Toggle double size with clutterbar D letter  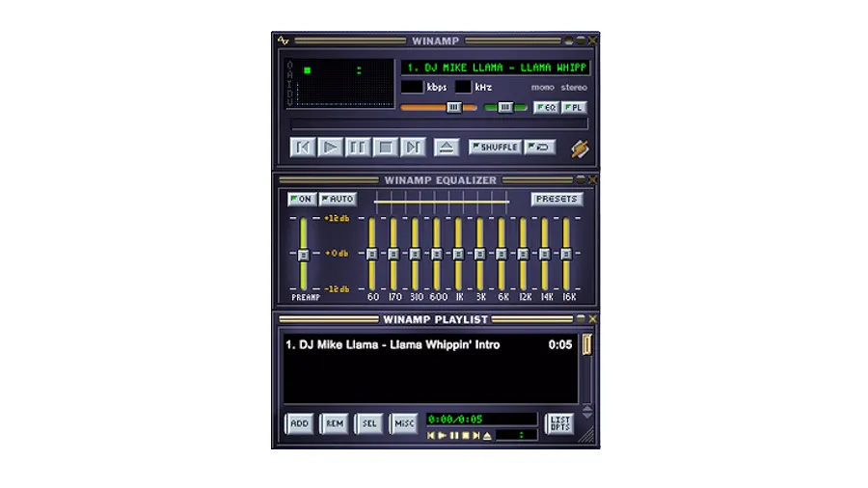click(290, 93)
